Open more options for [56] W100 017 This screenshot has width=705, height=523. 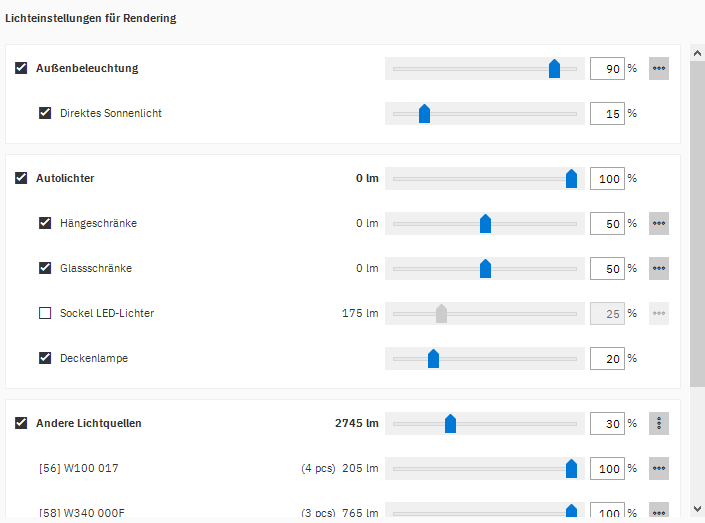tap(659, 469)
